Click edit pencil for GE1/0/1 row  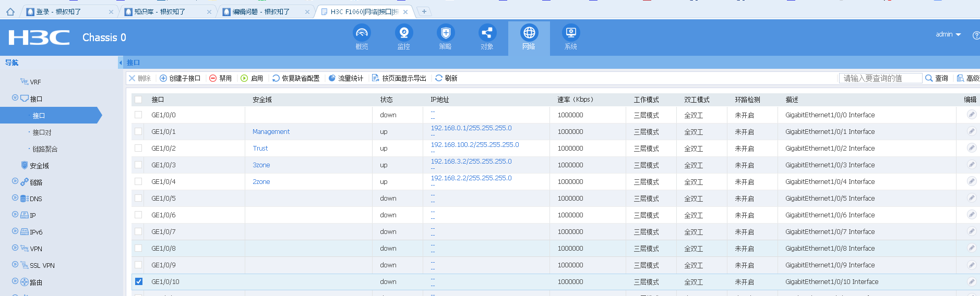(971, 131)
